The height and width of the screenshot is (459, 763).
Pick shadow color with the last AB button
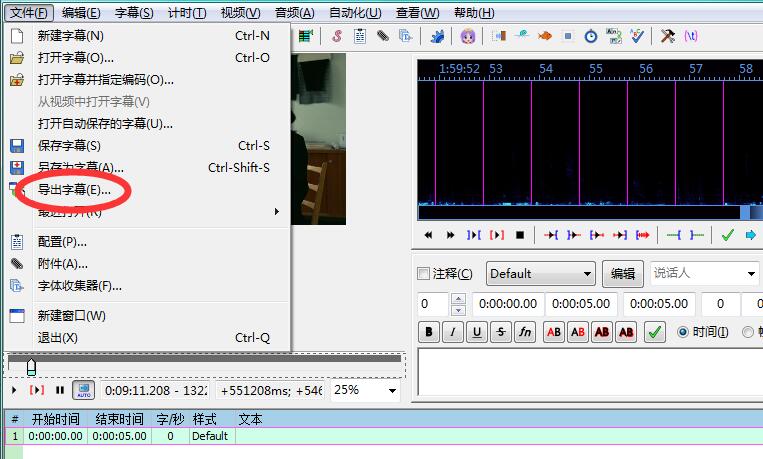[x=626, y=332]
